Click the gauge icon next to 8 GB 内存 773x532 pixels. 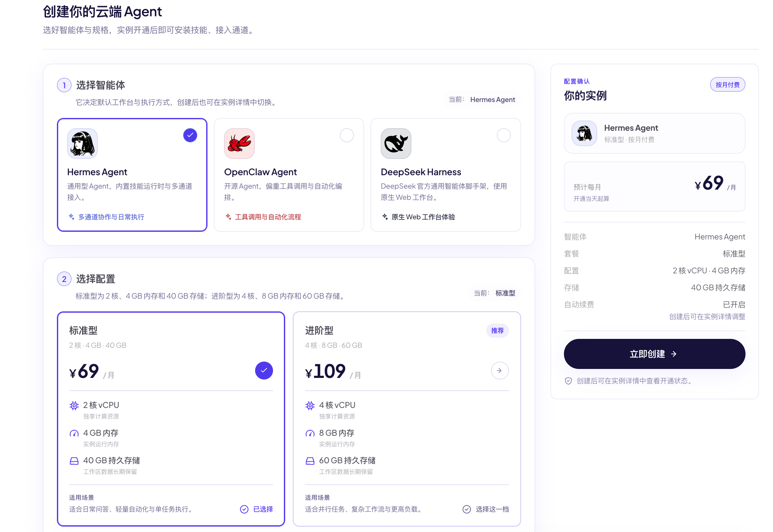point(310,433)
